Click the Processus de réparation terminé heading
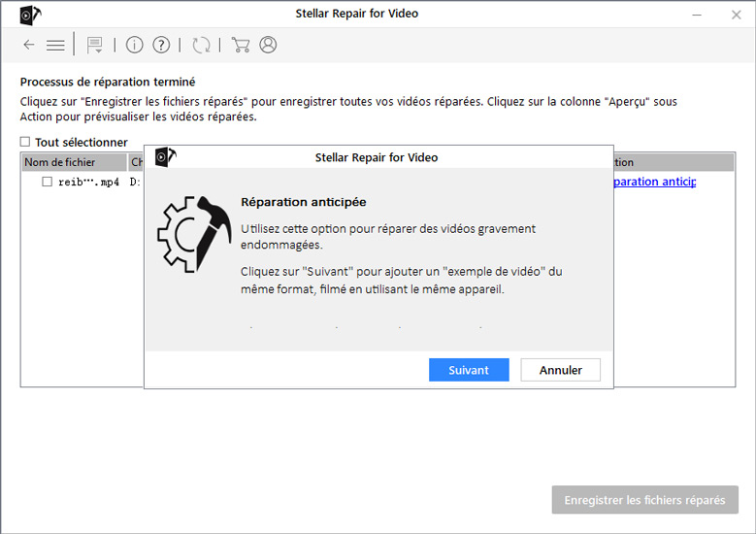 point(108,82)
